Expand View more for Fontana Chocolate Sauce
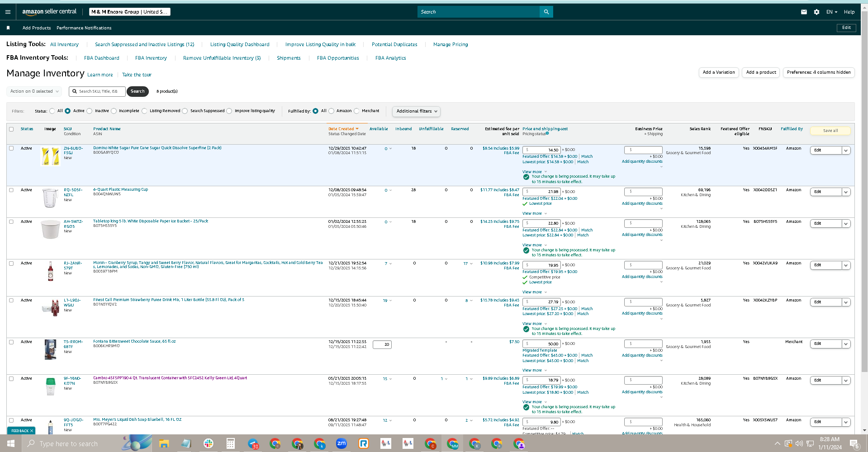The width and height of the screenshot is (868, 452). (x=535, y=370)
